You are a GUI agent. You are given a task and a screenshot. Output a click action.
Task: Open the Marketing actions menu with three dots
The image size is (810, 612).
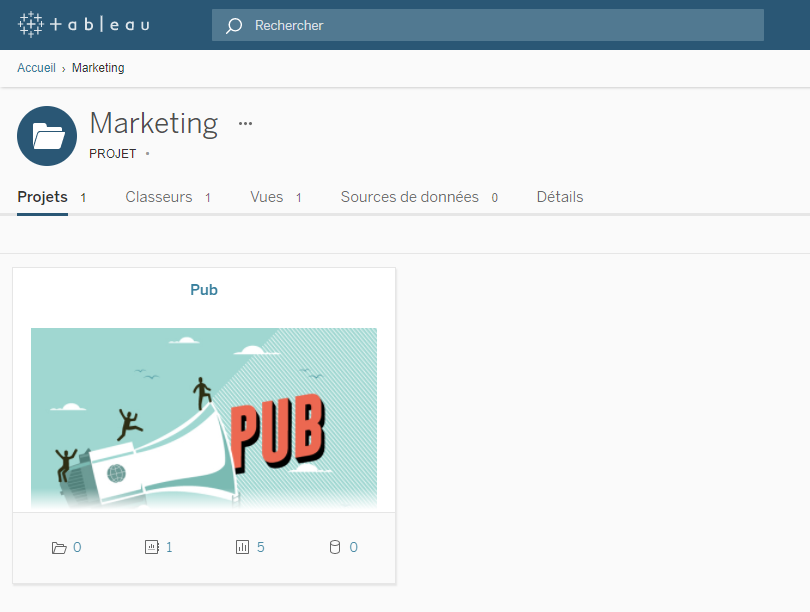(245, 123)
